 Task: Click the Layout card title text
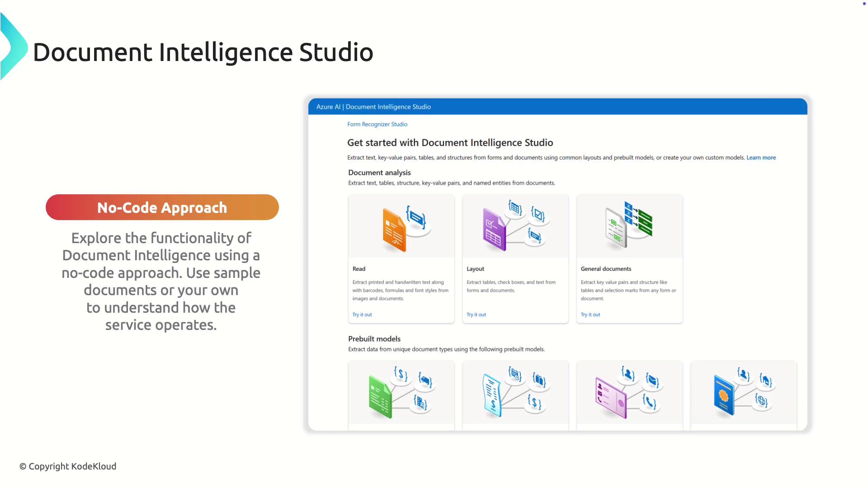(475, 269)
